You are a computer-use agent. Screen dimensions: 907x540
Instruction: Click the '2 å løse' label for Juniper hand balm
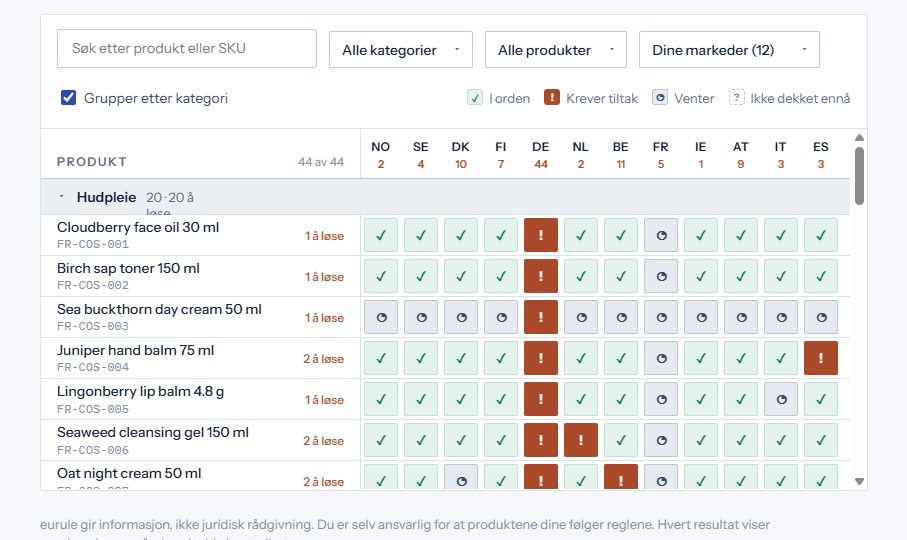click(323, 359)
